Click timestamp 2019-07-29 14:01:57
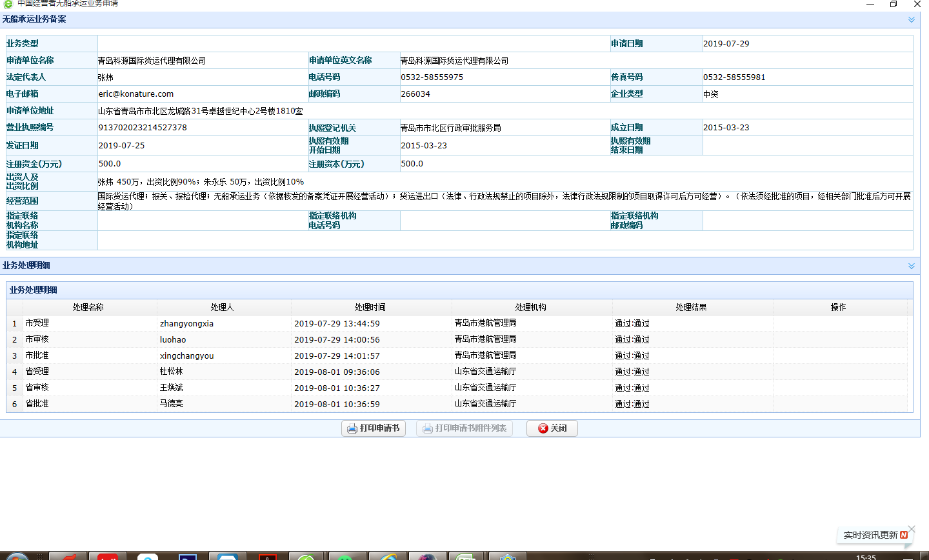Screen dimensions: 929x560 [x=337, y=355]
